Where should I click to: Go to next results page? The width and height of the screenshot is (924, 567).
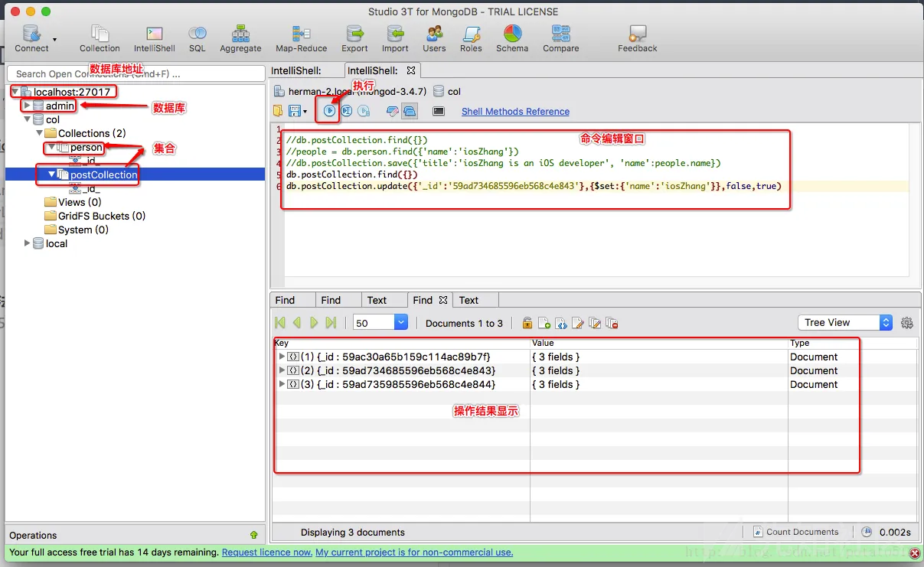(314, 323)
